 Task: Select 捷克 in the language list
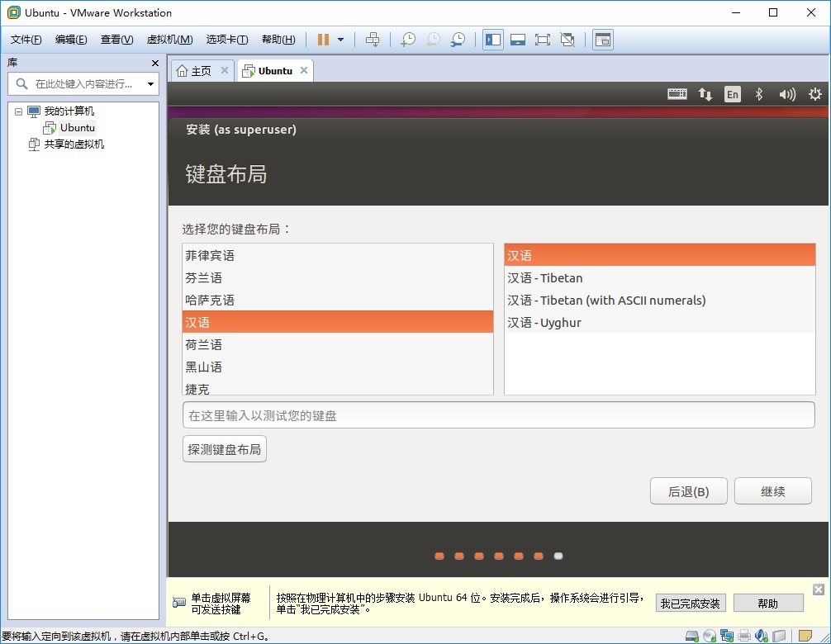(338, 387)
